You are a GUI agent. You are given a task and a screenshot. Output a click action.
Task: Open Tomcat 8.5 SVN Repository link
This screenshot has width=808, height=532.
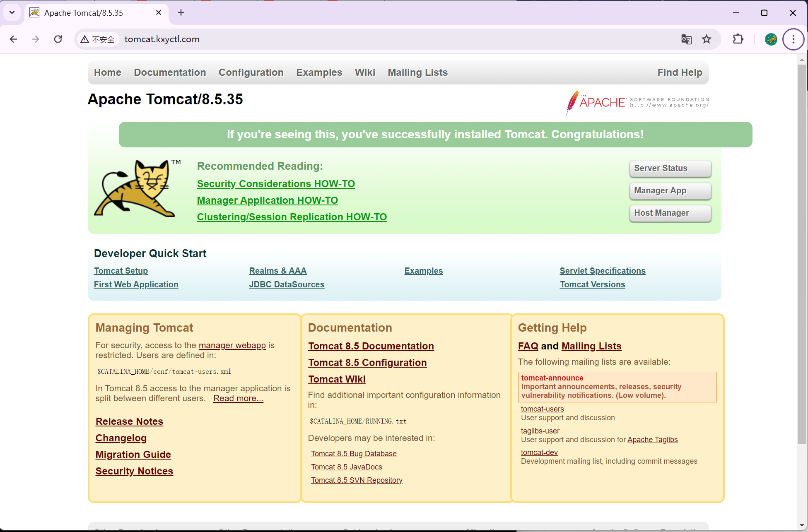[x=357, y=480]
